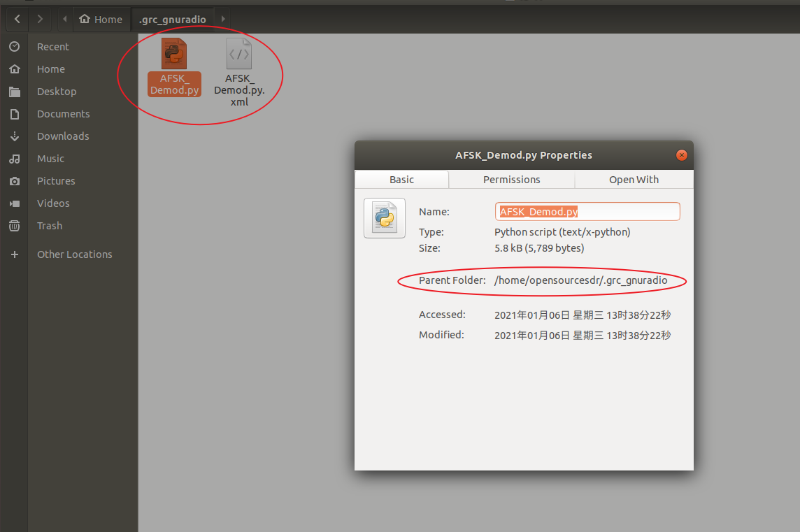The image size is (800, 532).
Task: Click the forward navigation arrow
Action: [x=40, y=19]
